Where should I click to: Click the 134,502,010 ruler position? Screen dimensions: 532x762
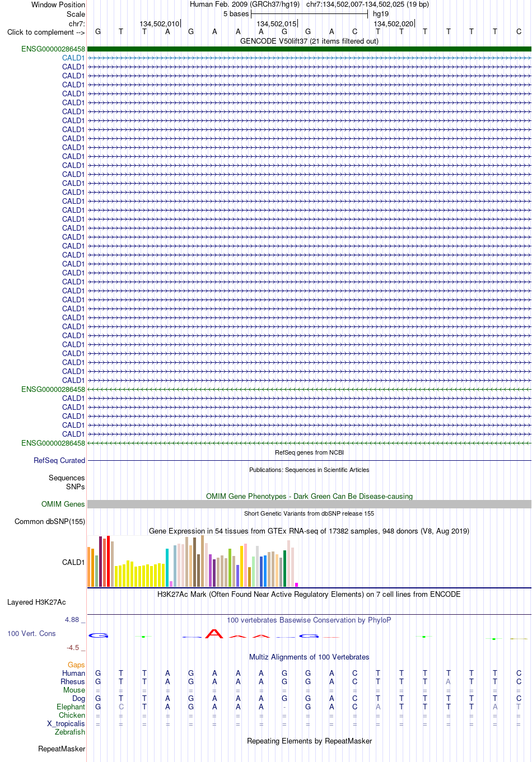tap(160, 24)
